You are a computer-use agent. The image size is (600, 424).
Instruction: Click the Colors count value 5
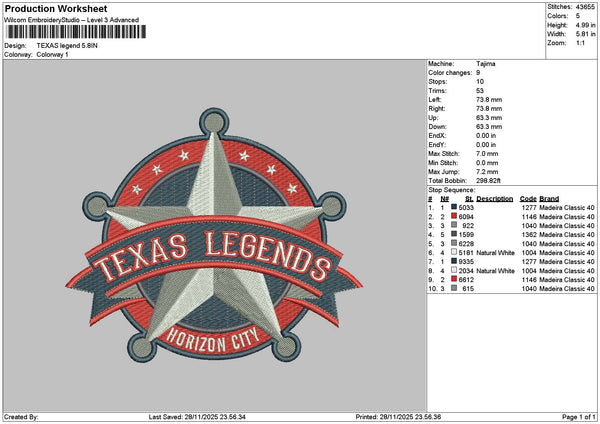(x=577, y=16)
